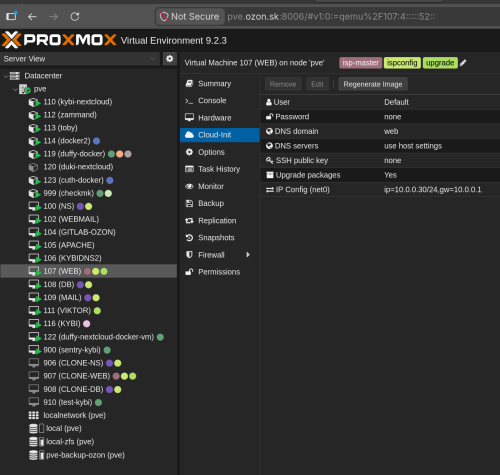Click the VM icon of 107 (WEB)
The height and width of the screenshot is (475, 500).
pyautogui.click(x=34, y=272)
